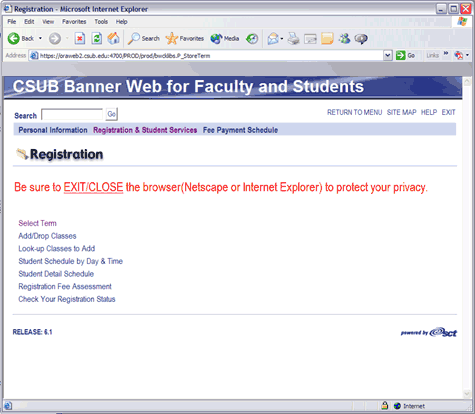The height and width of the screenshot is (414, 475).
Task: Click the EXIT link
Action: [448, 112]
